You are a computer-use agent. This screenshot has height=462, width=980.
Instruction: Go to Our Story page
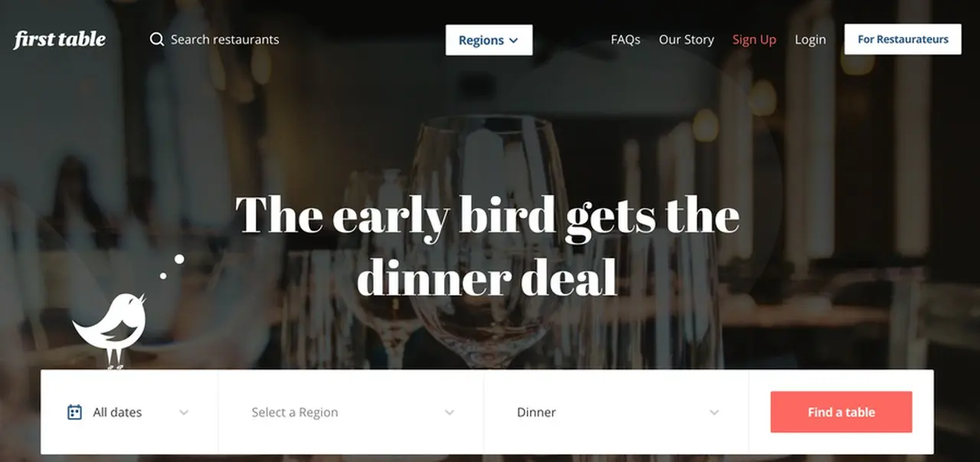point(687,39)
